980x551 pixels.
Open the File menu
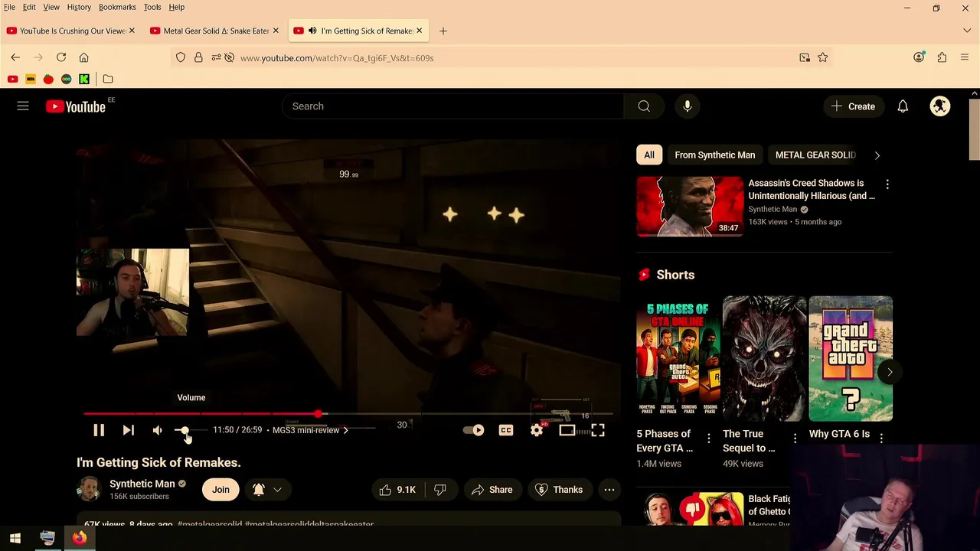click(9, 7)
